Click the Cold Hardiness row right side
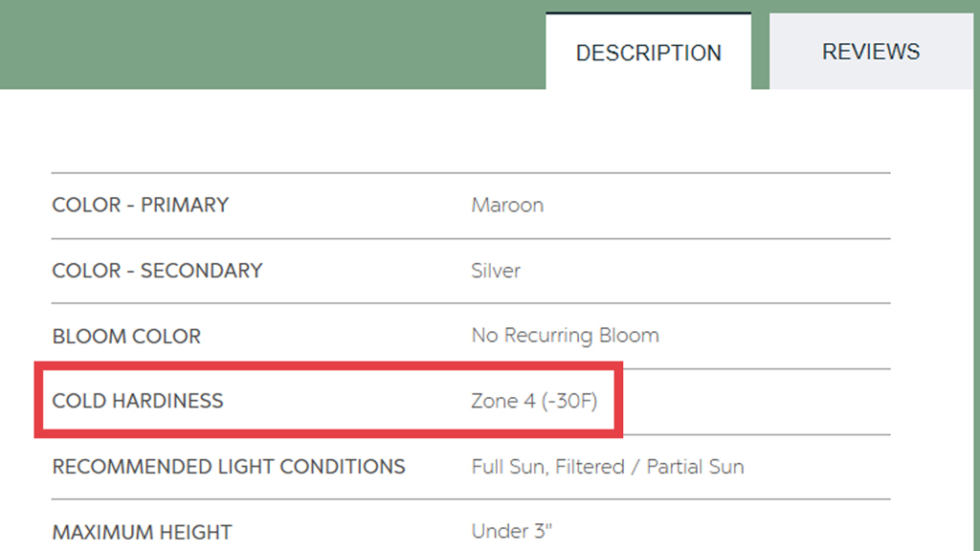 pyautogui.click(x=756, y=402)
